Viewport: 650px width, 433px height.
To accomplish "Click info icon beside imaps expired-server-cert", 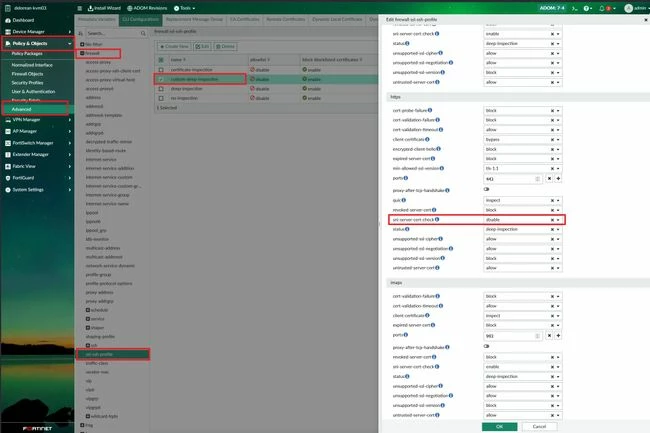I will [x=433, y=325].
